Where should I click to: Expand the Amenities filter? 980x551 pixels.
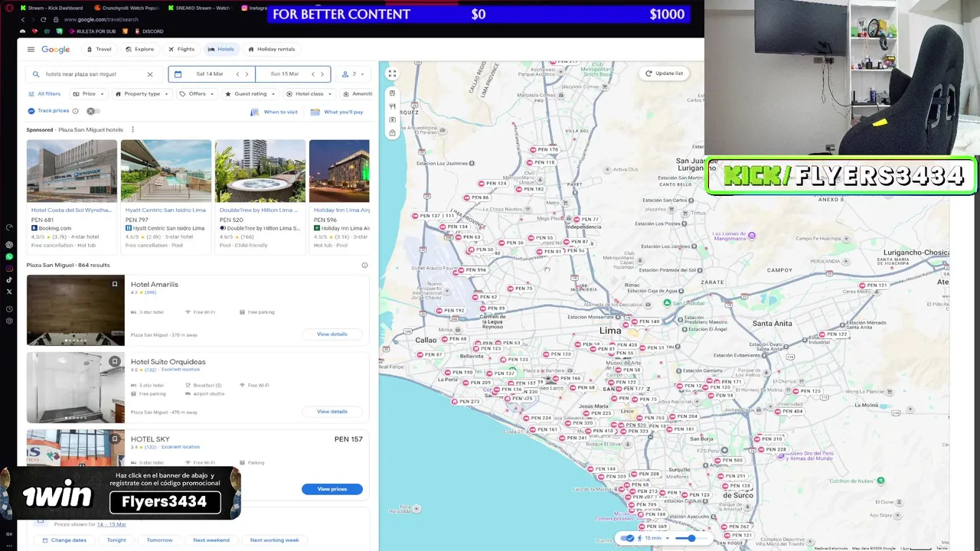pyautogui.click(x=357, y=94)
